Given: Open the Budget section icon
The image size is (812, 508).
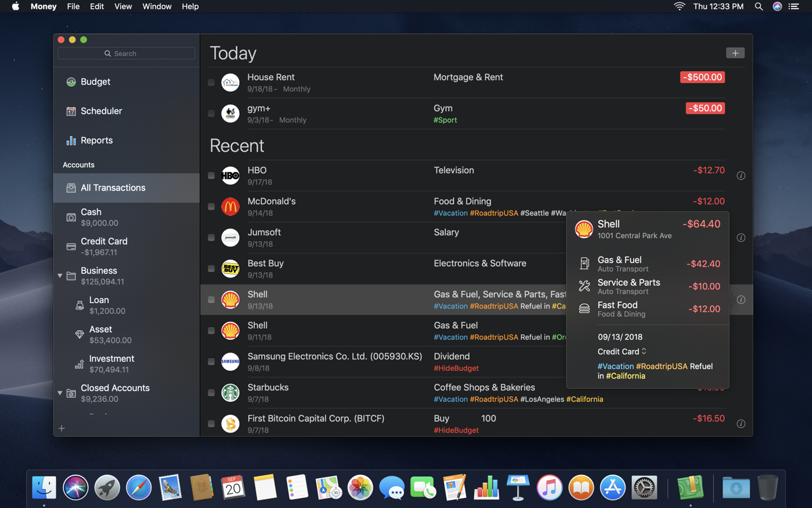Looking at the screenshot, I should [x=71, y=82].
